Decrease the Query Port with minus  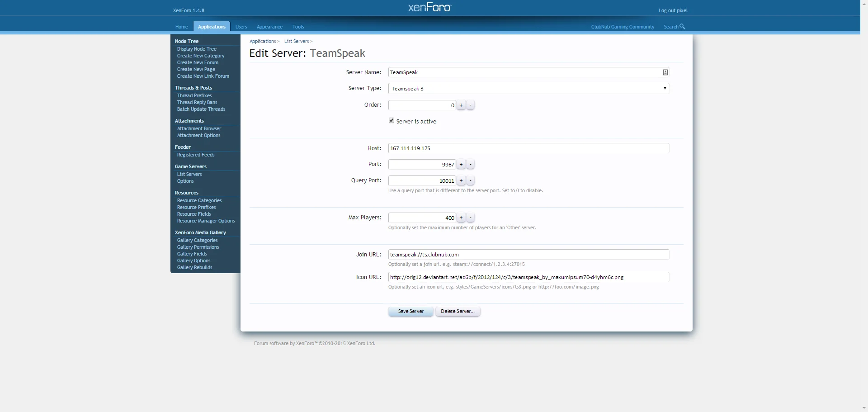click(471, 181)
